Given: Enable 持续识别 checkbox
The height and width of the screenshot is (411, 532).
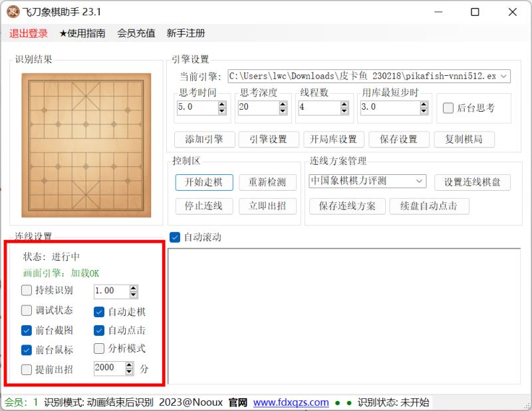Looking at the screenshot, I should click(x=27, y=291).
